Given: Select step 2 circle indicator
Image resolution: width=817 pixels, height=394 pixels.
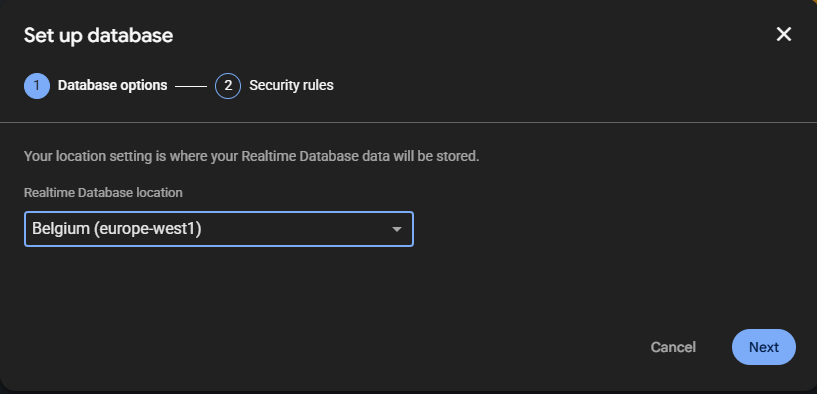Looking at the screenshot, I should click(228, 86).
